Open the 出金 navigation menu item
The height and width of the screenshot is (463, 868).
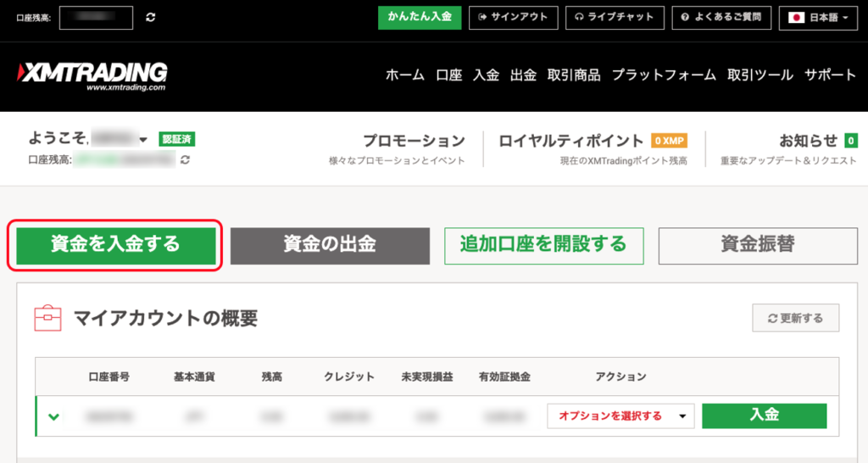[523, 75]
